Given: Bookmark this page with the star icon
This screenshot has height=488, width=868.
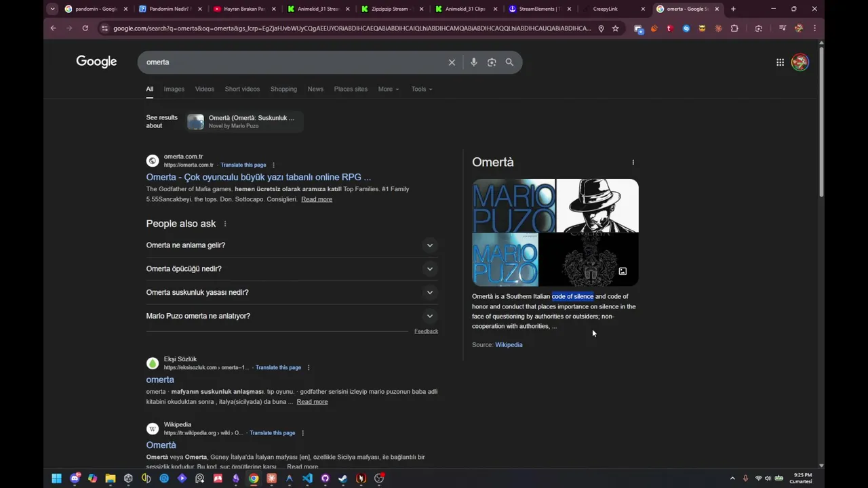Looking at the screenshot, I should click(x=615, y=28).
